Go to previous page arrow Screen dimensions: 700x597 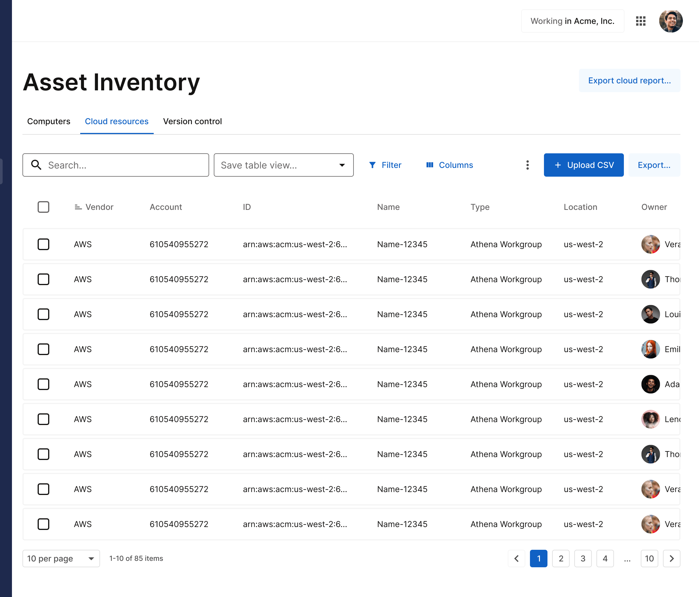click(516, 559)
